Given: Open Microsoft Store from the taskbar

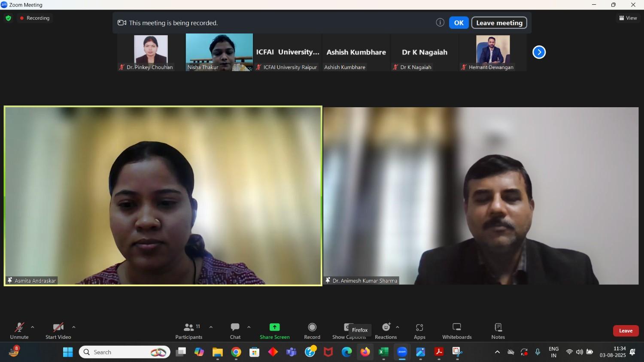Looking at the screenshot, I should (x=255, y=352).
